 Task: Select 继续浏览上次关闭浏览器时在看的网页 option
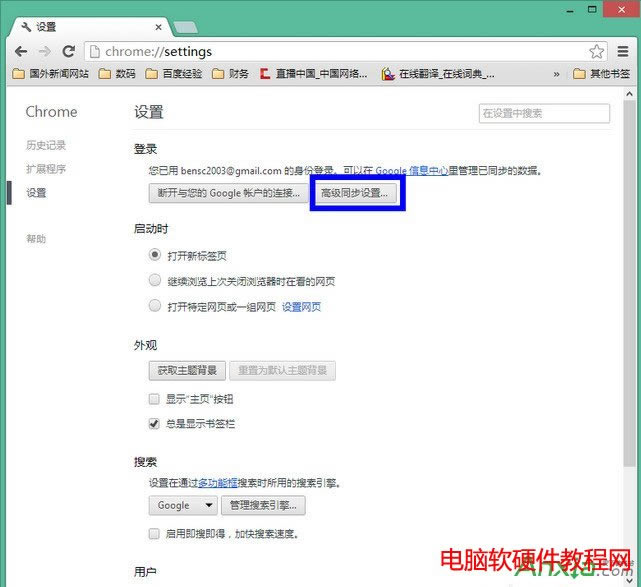click(x=154, y=281)
